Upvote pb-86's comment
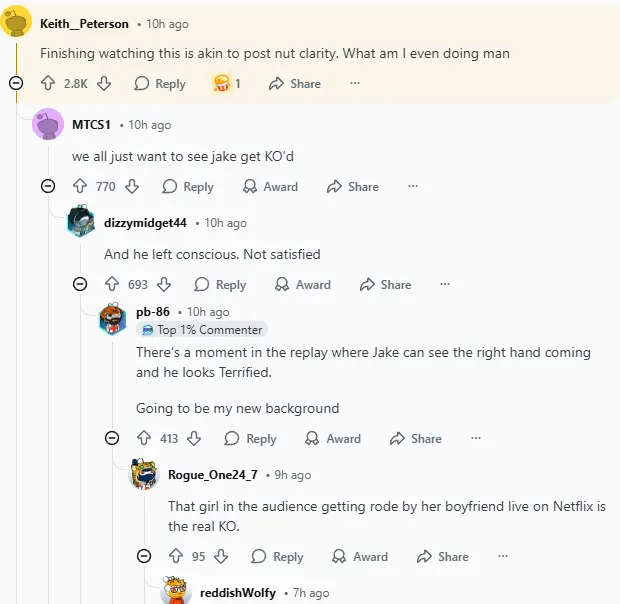 click(x=143, y=439)
